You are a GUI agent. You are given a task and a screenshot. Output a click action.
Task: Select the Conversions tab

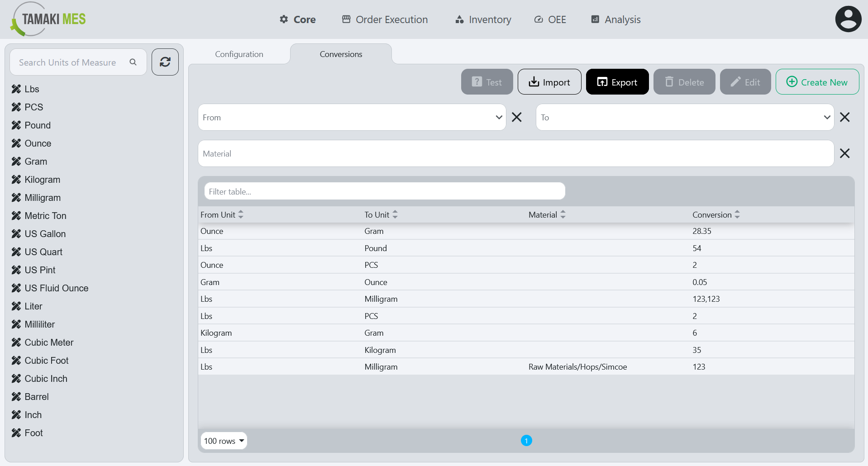tap(341, 54)
